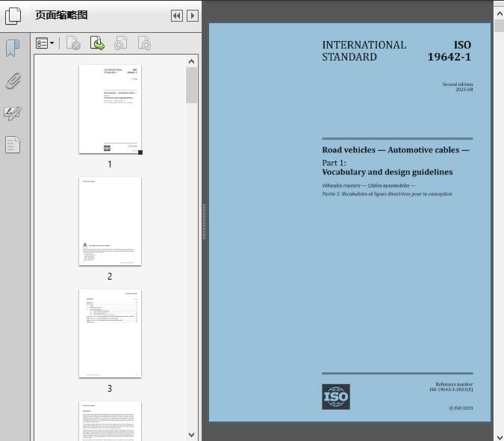
Task: Click the 'Reference number' text
Action: click(x=454, y=384)
